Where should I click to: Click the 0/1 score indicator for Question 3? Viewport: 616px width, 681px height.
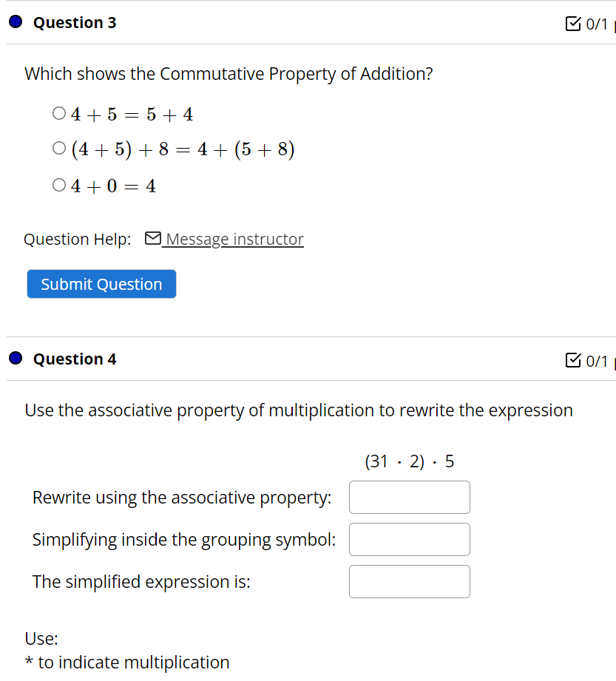pyautogui.click(x=596, y=24)
